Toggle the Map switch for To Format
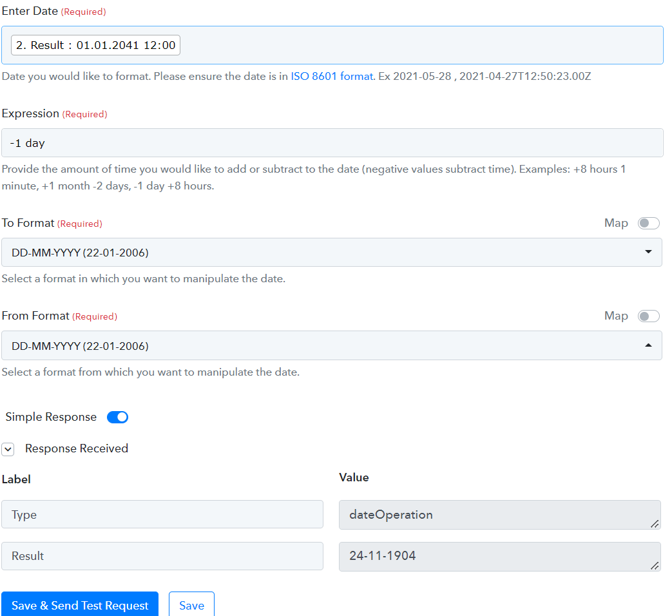This screenshot has height=616, width=672. tap(648, 224)
